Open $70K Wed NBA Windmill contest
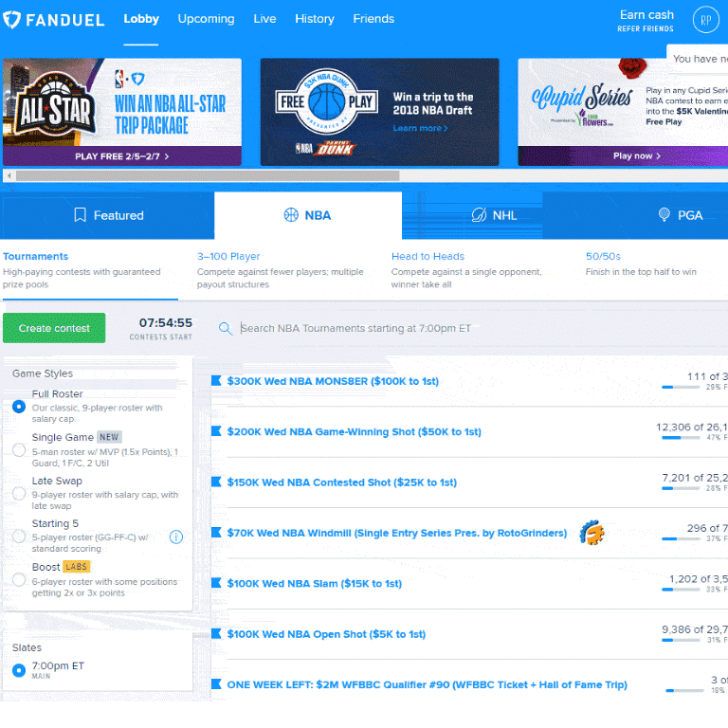This screenshot has width=728, height=728. coord(397,533)
